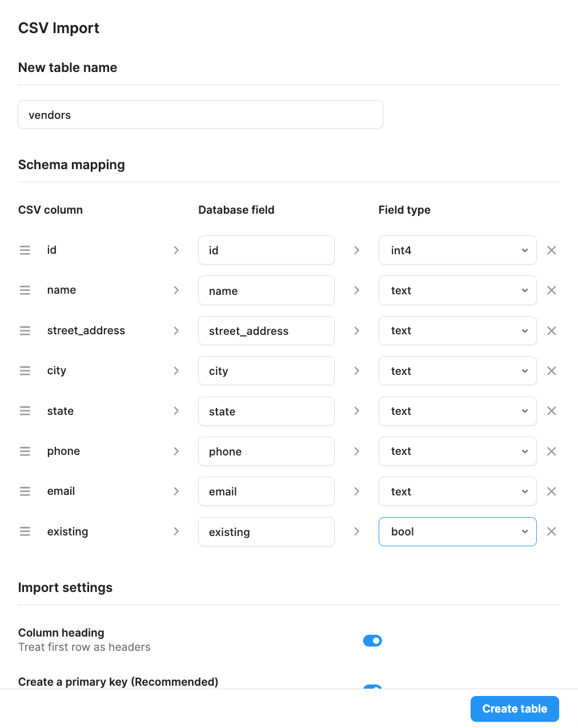Edit the id database field input
Image resolution: width=578 pixels, height=728 pixels.
click(x=266, y=250)
